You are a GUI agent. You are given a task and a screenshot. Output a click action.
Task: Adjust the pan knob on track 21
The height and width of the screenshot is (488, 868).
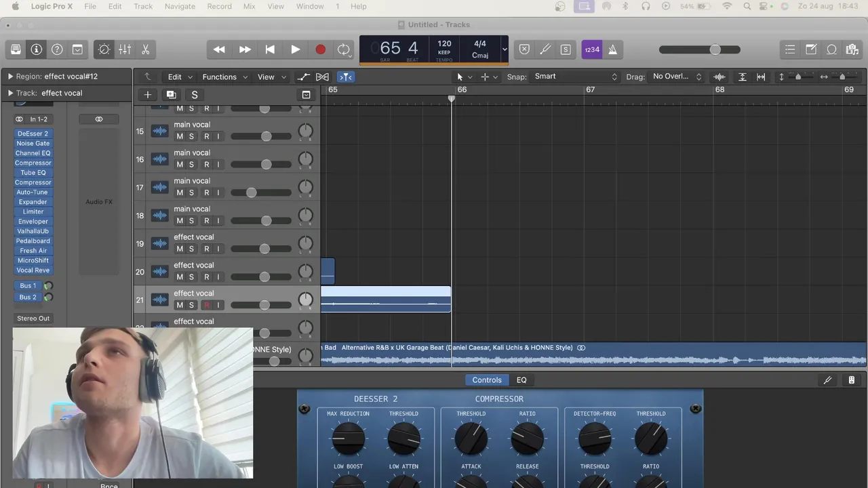point(306,300)
